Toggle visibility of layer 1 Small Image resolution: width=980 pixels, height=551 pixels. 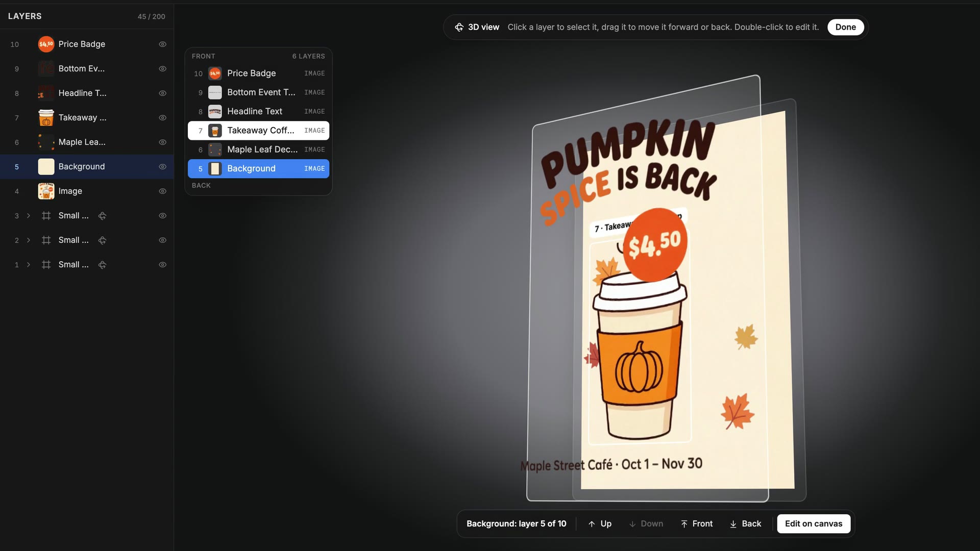coord(162,265)
